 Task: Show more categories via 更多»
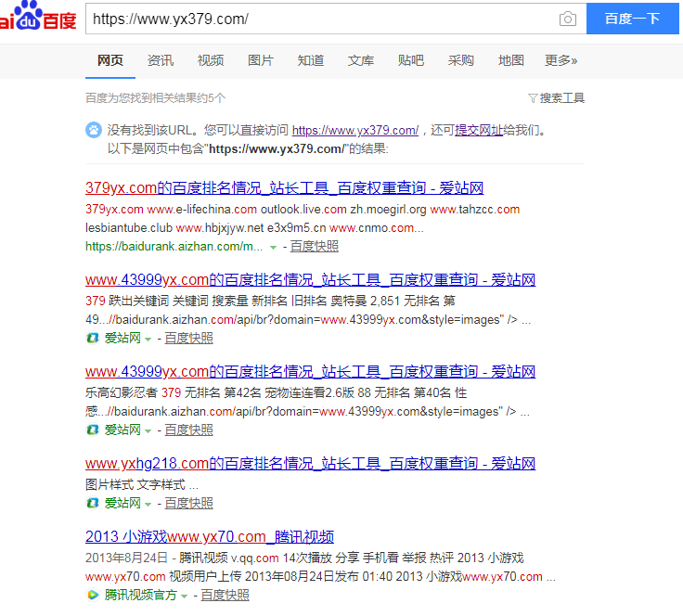[561, 60]
